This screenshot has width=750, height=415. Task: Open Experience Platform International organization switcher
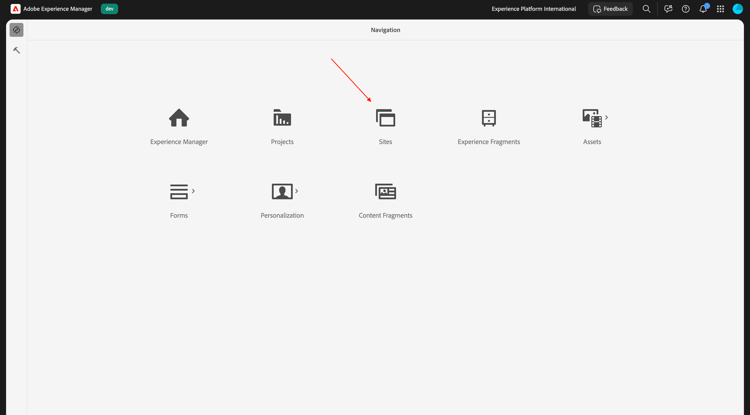[534, 9]
